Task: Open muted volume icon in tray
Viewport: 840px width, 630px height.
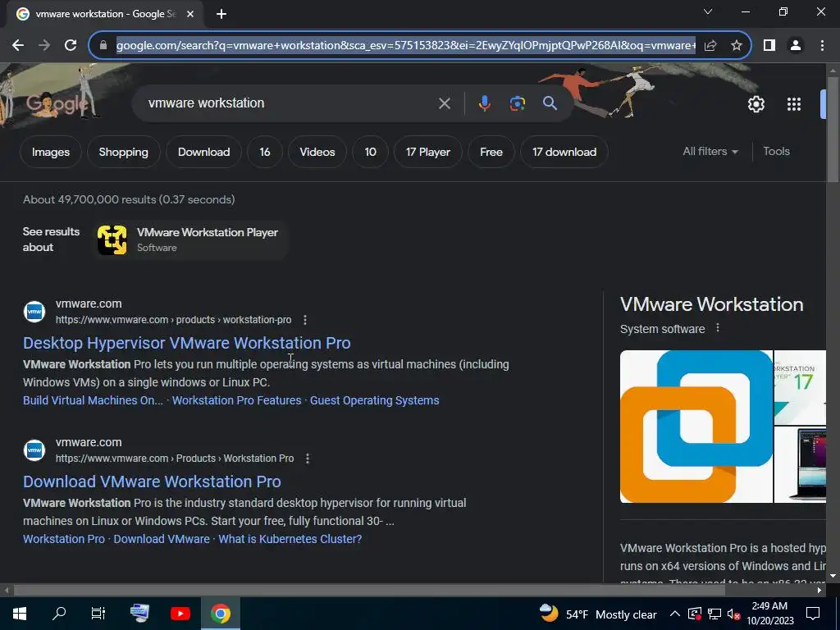Action: pyautogui.click(x=733, y=614)
